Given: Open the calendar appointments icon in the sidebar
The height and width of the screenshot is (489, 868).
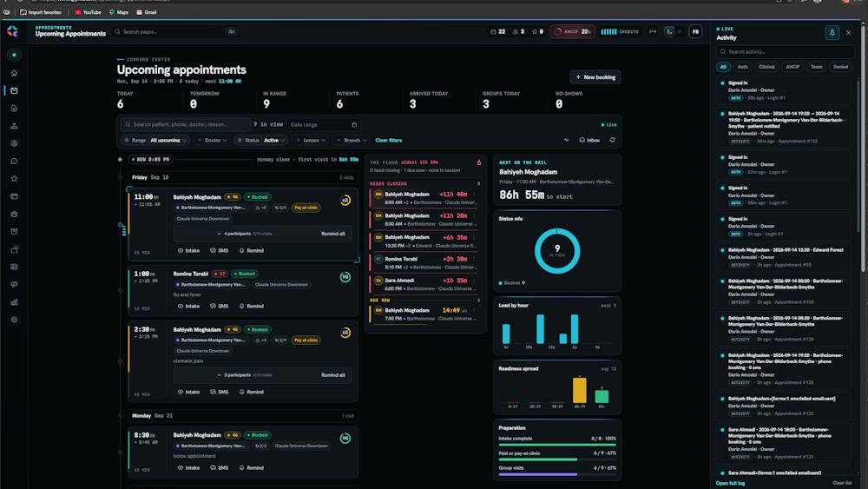Looking at the screenshot, I should coord(14,90).
